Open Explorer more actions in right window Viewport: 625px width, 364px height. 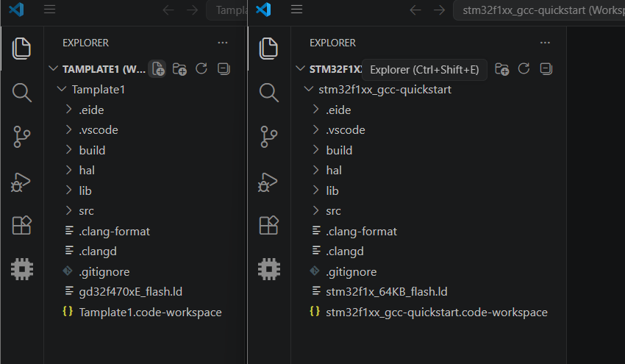pos(545,43)
